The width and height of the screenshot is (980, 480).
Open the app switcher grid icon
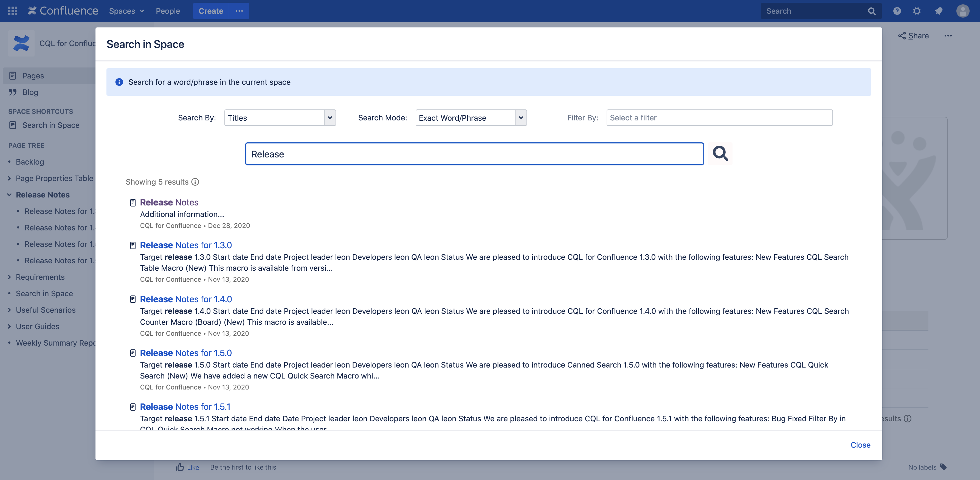coord(13,11)
